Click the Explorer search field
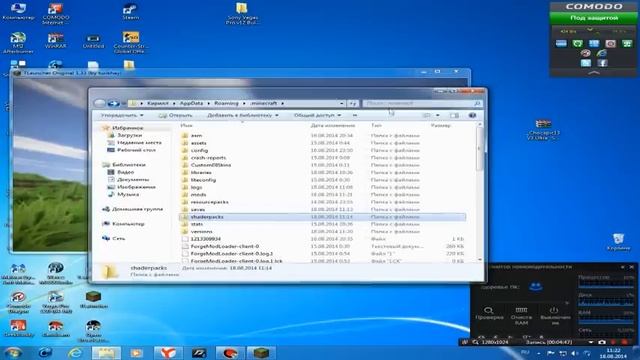Screen dimensions: 640x360 [x=422, y=104]
